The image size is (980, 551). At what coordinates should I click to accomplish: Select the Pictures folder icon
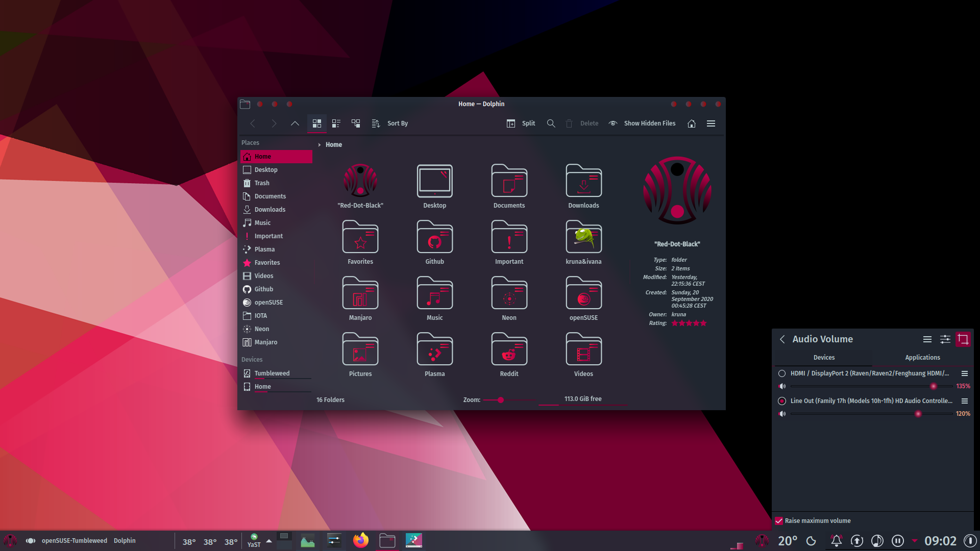(x=360, y=349)
